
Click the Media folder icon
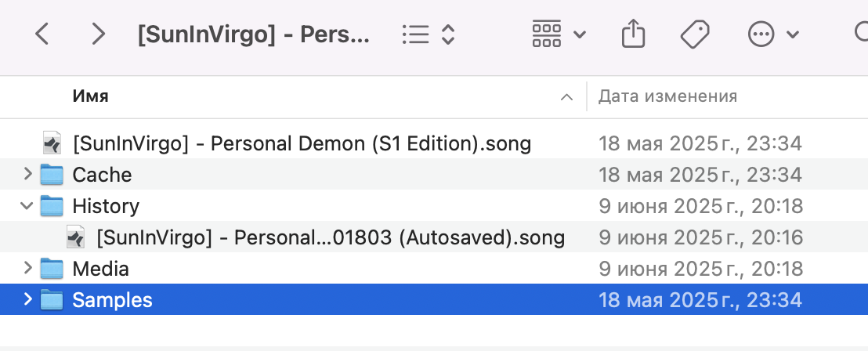52,269
